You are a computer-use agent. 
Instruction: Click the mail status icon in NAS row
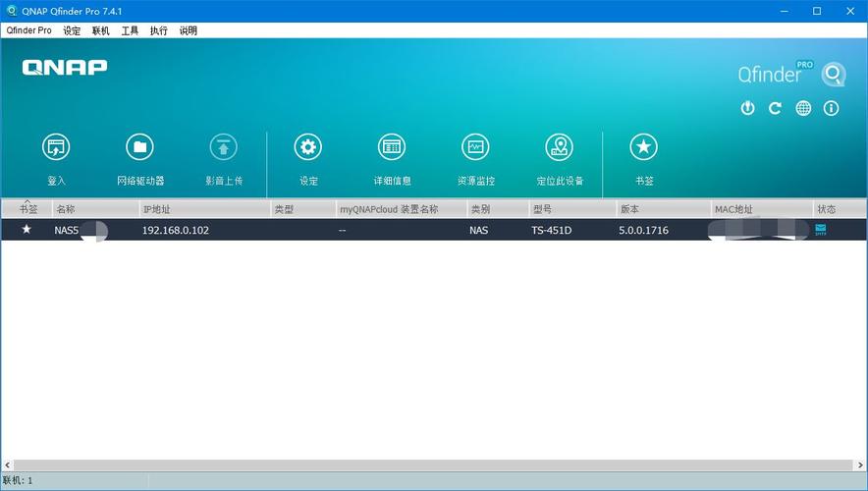coord(821,229)
